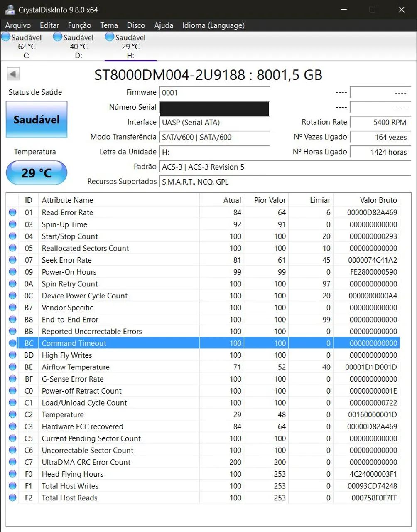Click the Letra da Unidade field H:

[215, 152]
